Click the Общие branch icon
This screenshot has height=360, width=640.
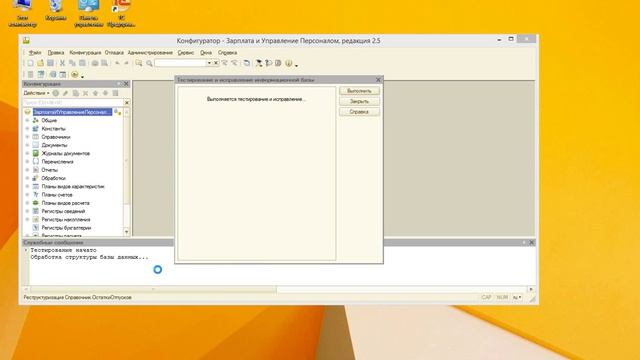pyautogui.click(x=36, y=120)
